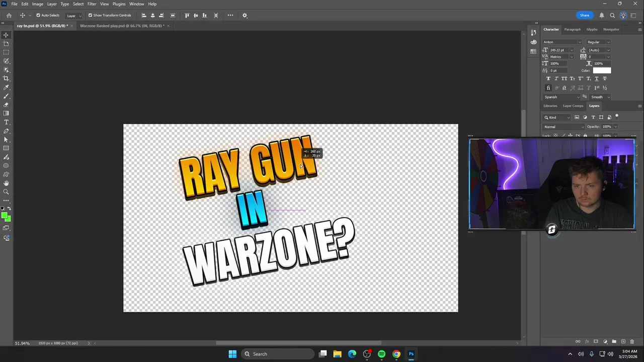Switch to the Glyphs tab
The image size is (644, 362).
click(x=592, y=29)
